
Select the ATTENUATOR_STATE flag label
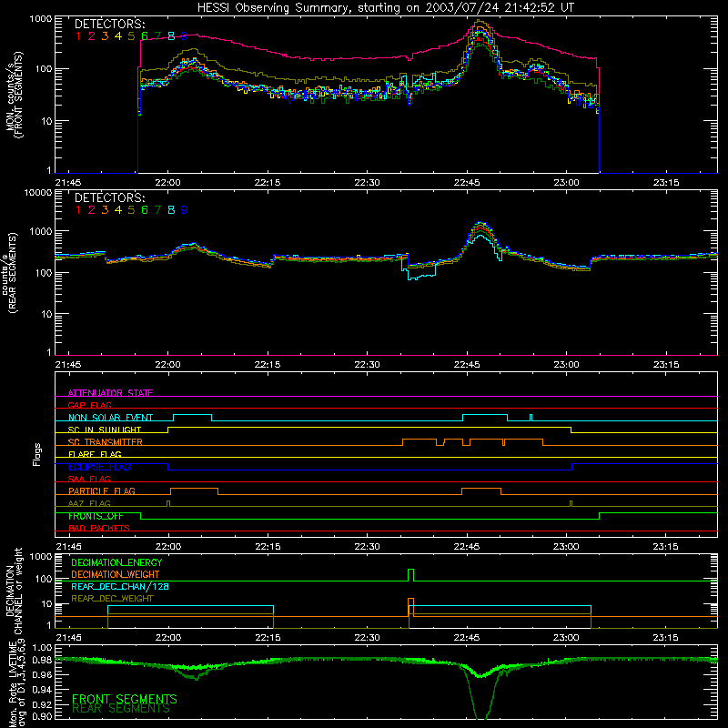(x=110, y=393)
